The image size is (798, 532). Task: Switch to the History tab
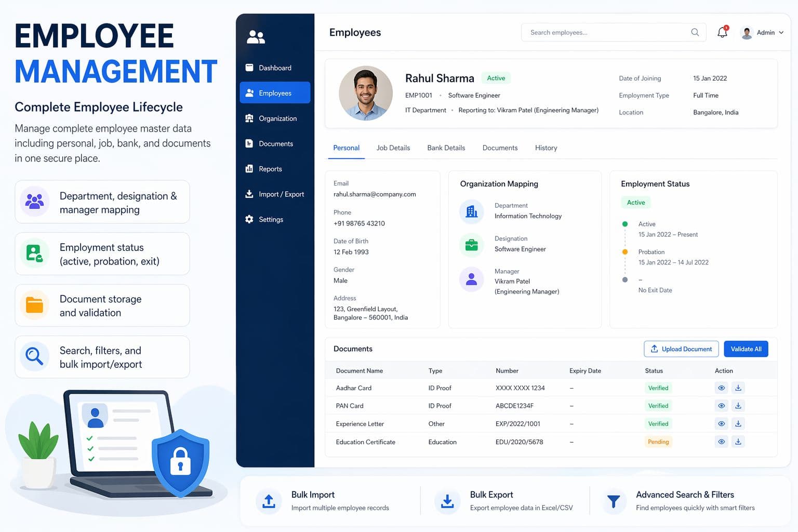(546, 148)
